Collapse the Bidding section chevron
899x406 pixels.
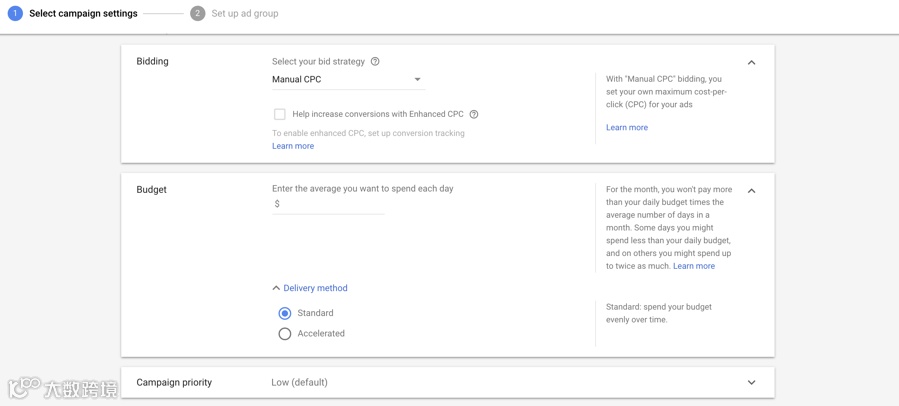751,62
